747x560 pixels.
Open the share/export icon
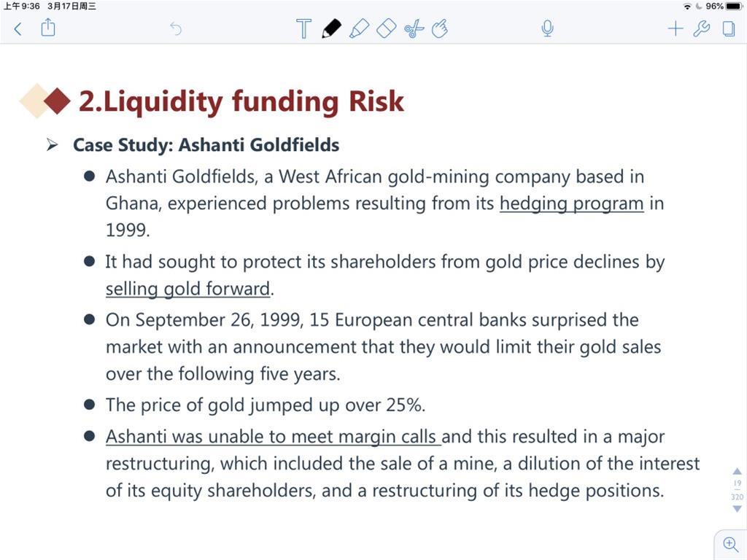pos(48,28)
